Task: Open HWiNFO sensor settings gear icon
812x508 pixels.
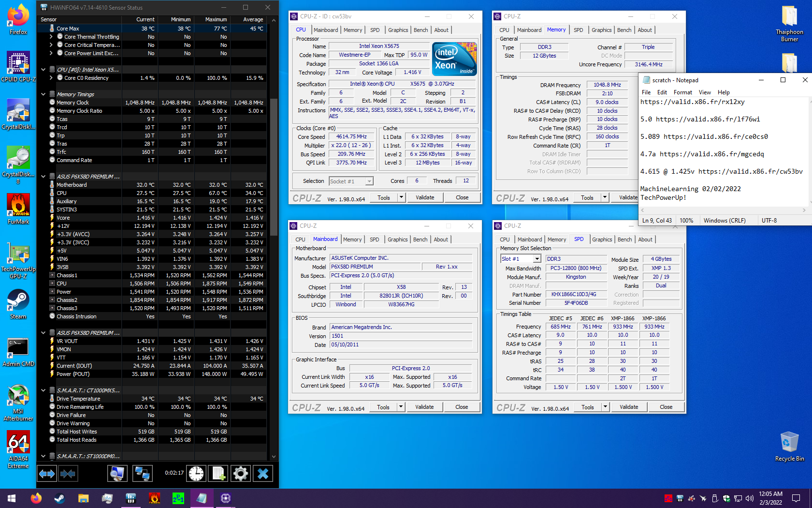Action: pyautogui.click(x=240, y=474)
